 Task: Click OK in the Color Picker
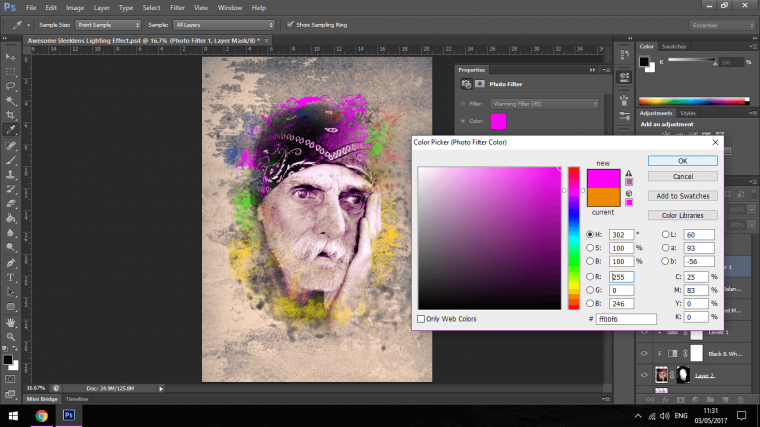682,161
